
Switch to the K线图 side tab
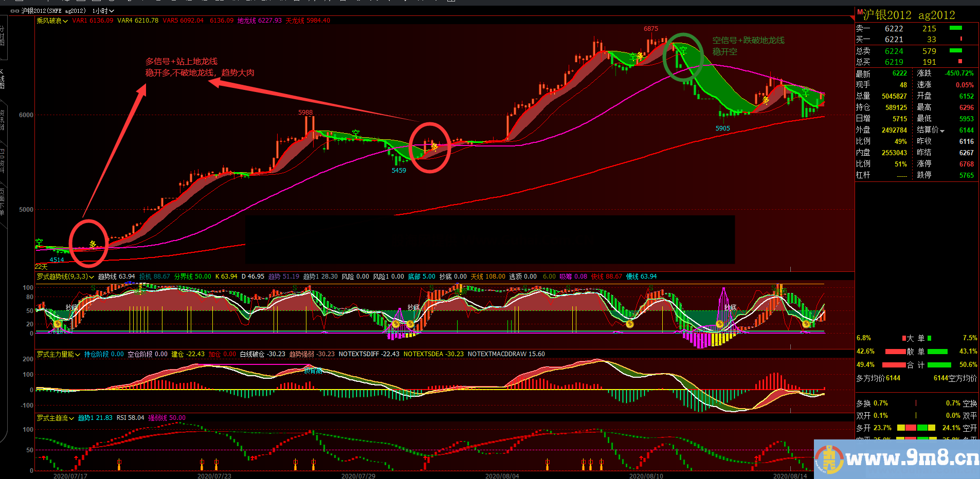(3, 78)
